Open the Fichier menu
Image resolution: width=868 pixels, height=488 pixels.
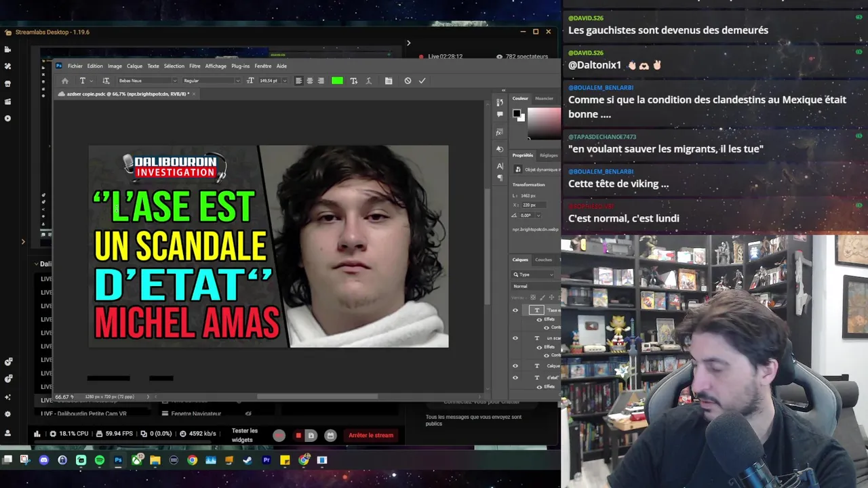pyautogui.click(x=75, y=66)
